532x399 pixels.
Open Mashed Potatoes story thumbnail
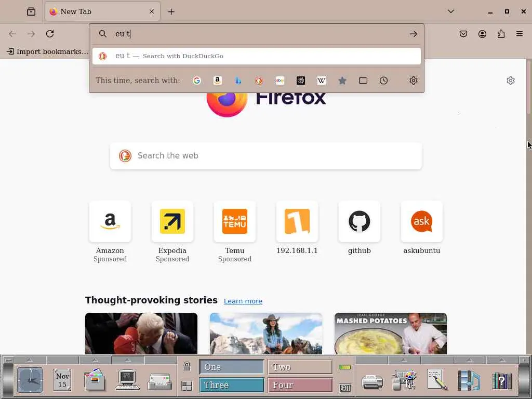[391, 334]
